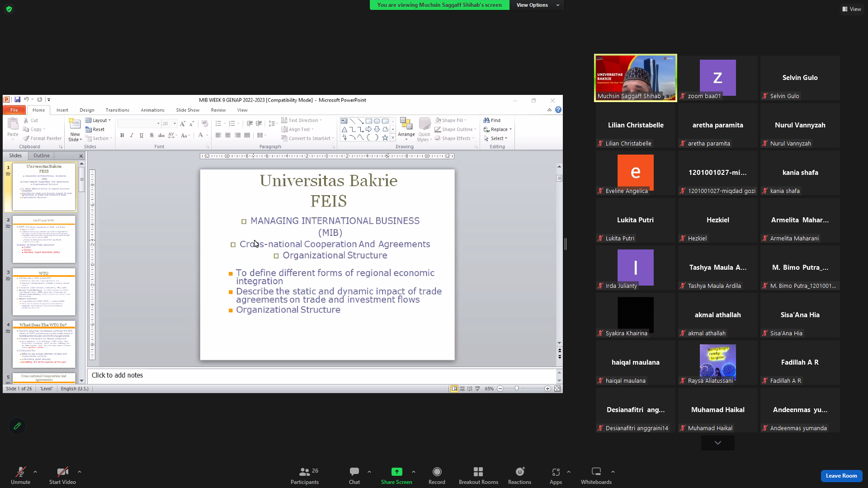
Task: Minimize the ribbon with the caret icon
Action: coord(550,110)
